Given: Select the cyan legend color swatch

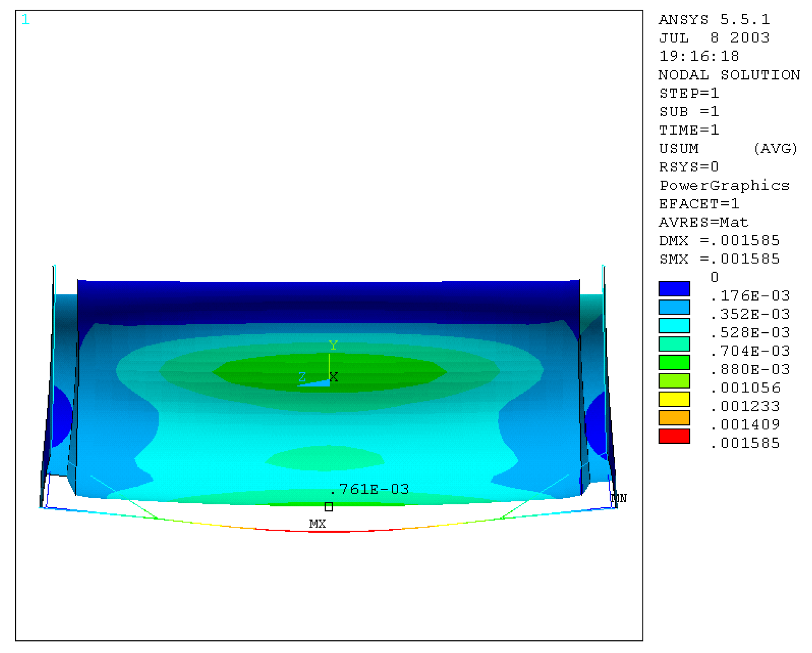Looking at the screenshot, I should pyautogui.click(x=674, y=325).
